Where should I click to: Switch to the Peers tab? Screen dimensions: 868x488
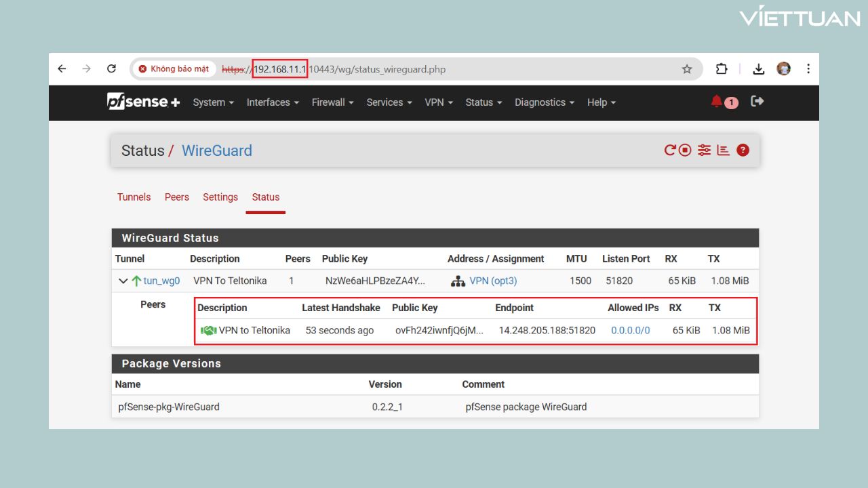(x=176, y=197)
